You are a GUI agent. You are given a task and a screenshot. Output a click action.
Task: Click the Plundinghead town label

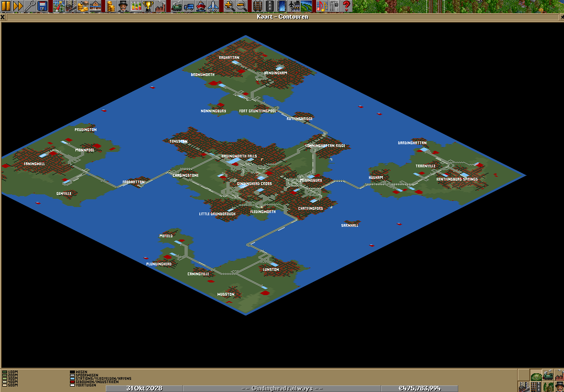(159, 264)
